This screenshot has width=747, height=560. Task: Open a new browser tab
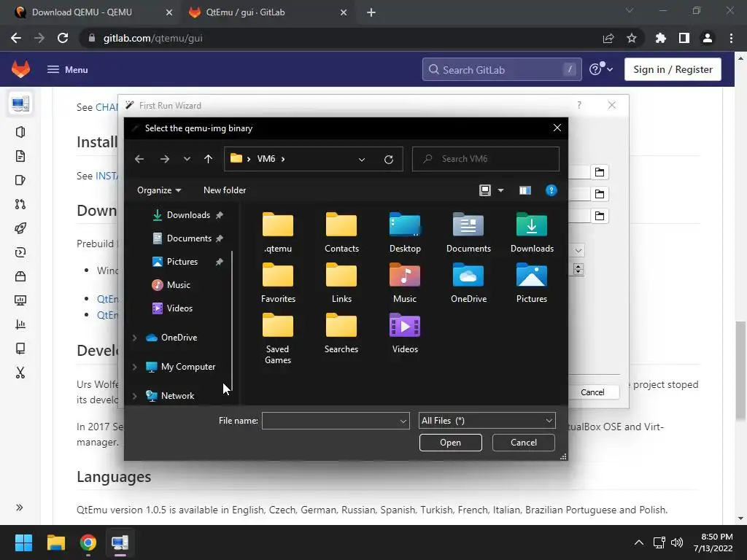371,12
